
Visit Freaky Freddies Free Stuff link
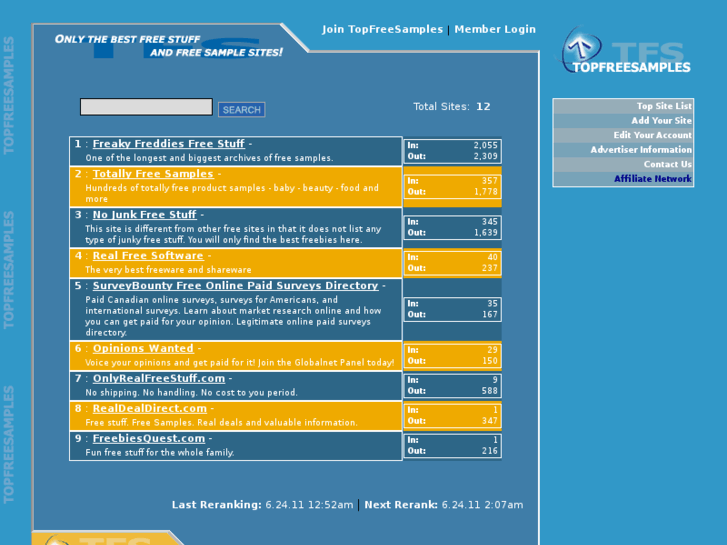(x=168, y=144)
